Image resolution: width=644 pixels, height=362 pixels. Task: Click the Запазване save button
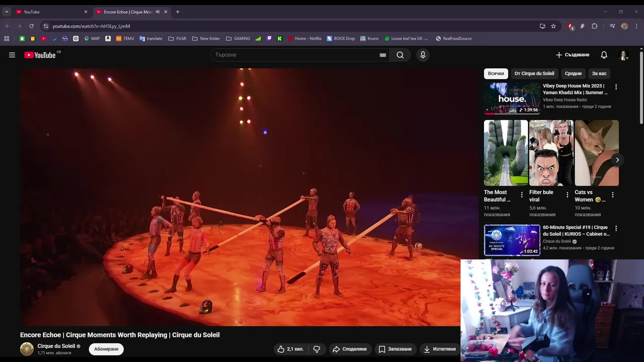click(395, 349)
